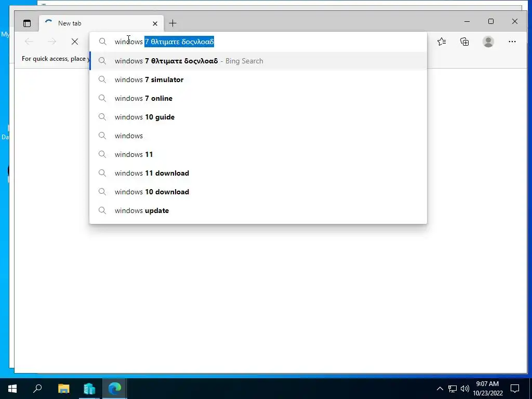
Task: Choose the windows 10 download suggestion
Action: [x=258, y=192]
